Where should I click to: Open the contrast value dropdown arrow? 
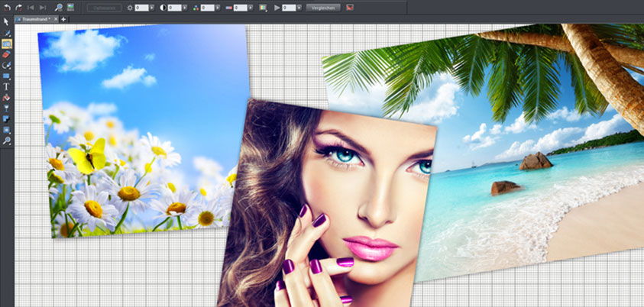[184, 8]
